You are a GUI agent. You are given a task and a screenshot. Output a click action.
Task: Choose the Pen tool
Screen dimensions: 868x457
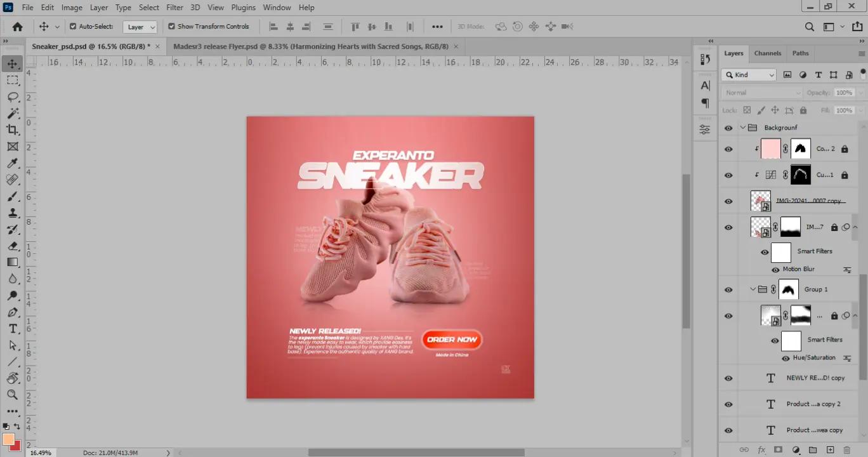(x=12, y=312)
